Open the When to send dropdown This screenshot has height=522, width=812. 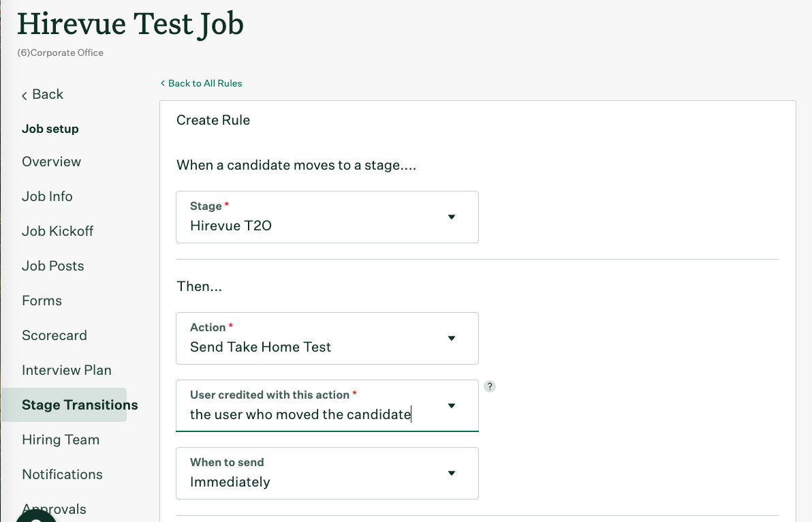click(x=327, y=474)
